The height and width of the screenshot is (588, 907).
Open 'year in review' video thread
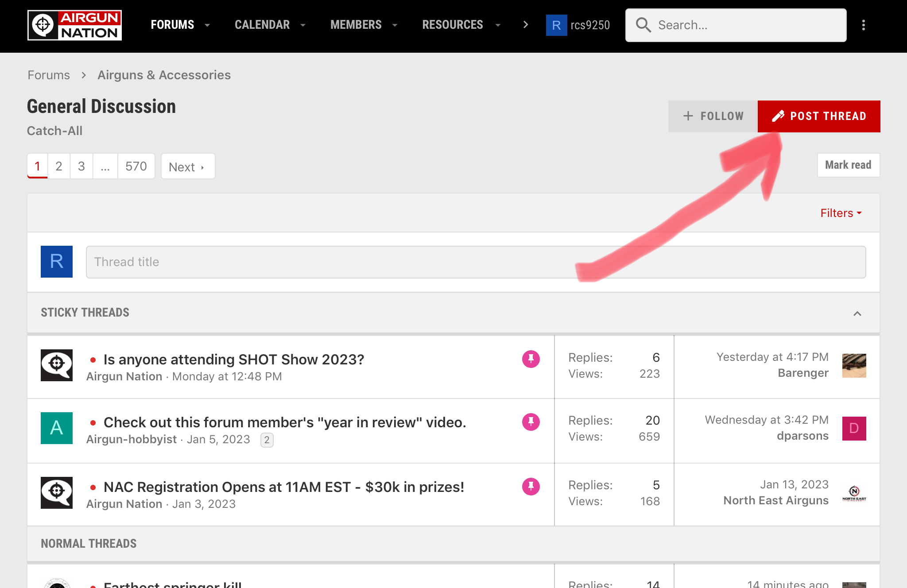285,422
